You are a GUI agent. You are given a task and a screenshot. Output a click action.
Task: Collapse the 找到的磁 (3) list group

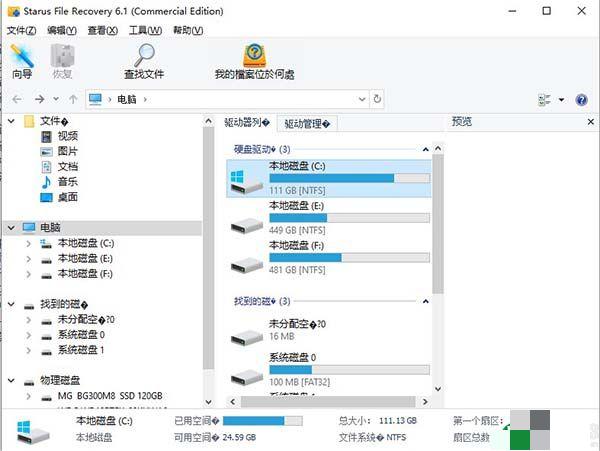[x=426, y=301]
